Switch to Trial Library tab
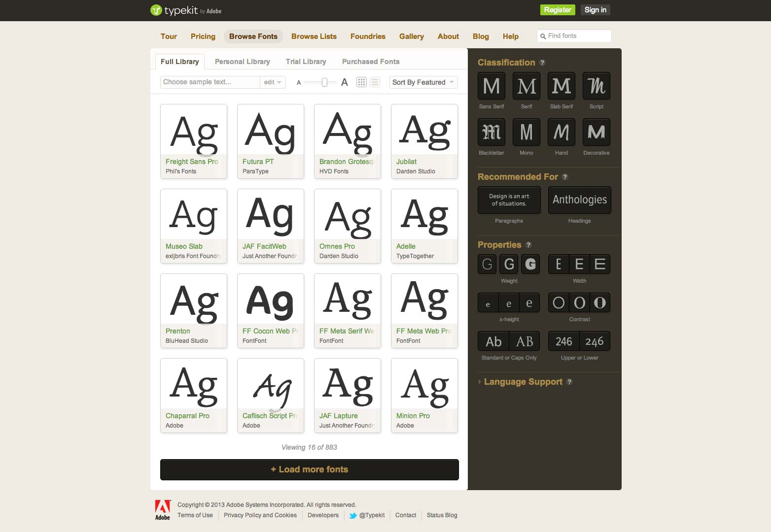Image resolution: width=771 pixels, height=532 pixels. coord(306,62)
